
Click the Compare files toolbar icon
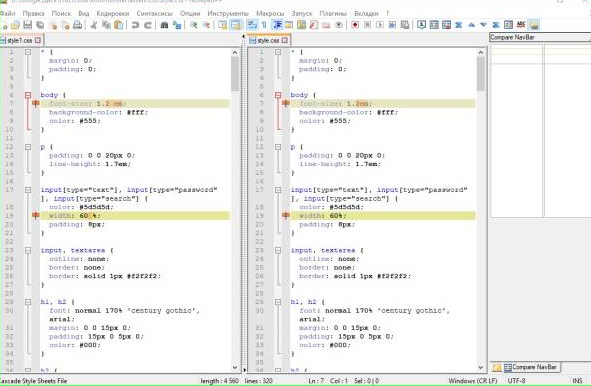coord(434,25)
